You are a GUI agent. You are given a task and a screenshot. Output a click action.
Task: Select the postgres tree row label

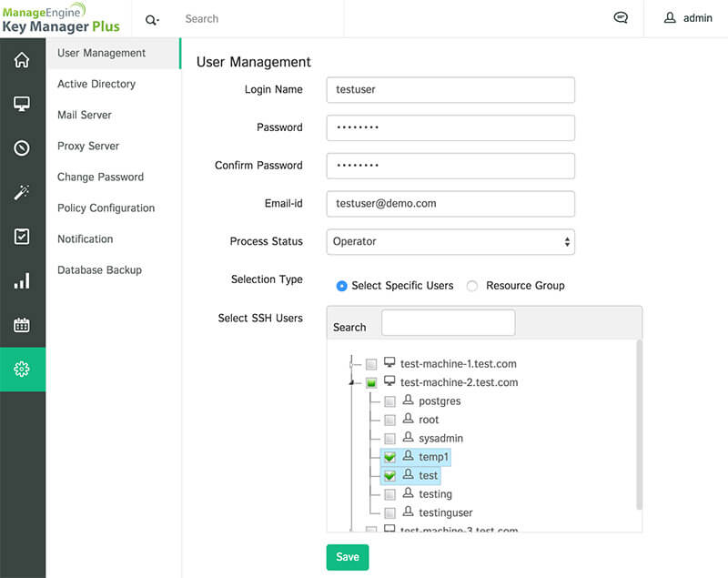[440, 401]
